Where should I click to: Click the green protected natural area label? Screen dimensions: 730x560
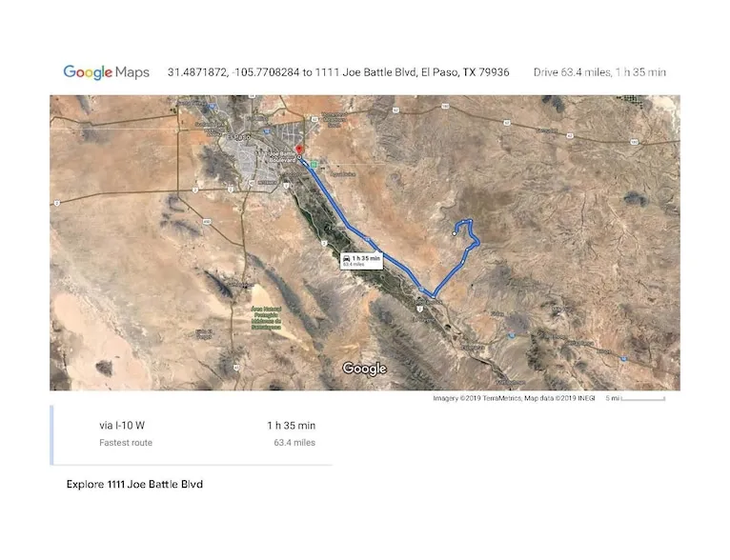[x=266, y=319]
